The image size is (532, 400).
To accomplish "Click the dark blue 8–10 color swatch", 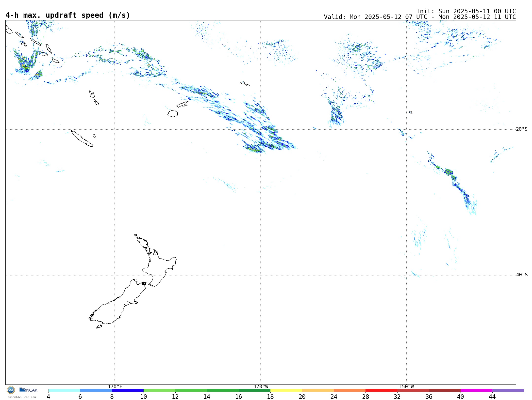I will click(128, 391).
